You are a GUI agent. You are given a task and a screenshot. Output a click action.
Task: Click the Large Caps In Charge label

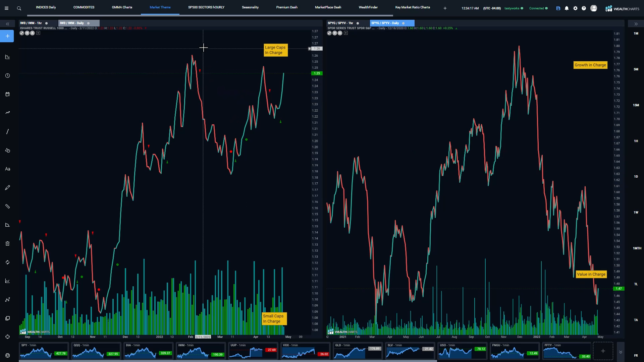(x=275, y=50)
